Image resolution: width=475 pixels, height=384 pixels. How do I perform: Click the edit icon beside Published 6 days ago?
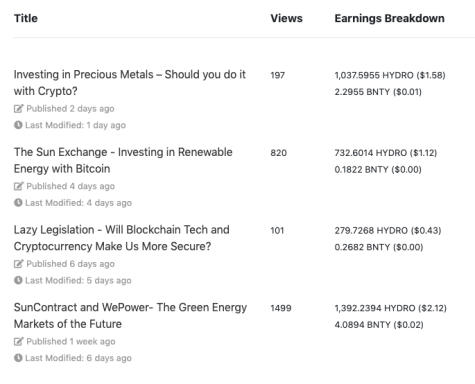coord(18,264)
